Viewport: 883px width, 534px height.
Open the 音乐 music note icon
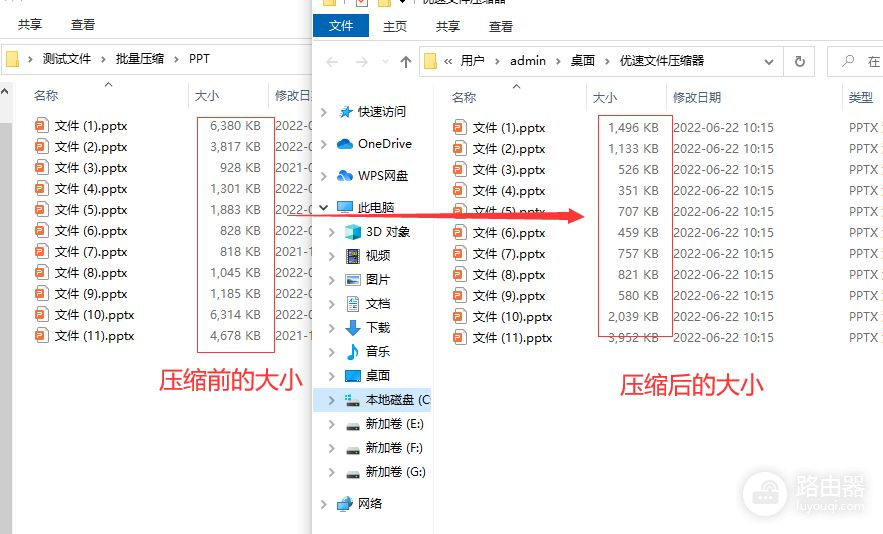[352, 352]
